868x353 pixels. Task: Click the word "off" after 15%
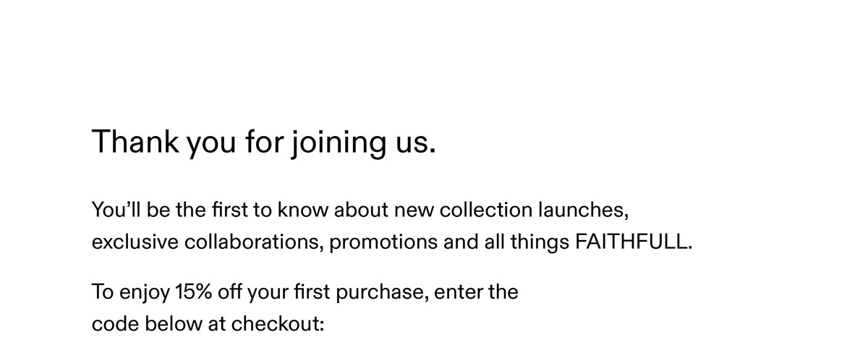228,293
